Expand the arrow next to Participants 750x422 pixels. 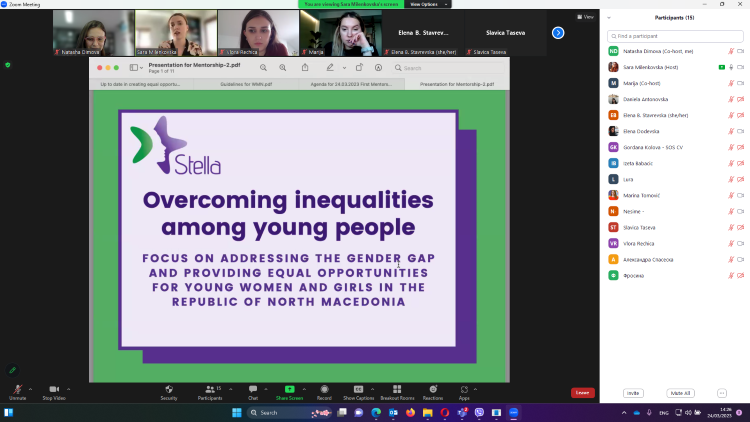[x=231, y=389]
